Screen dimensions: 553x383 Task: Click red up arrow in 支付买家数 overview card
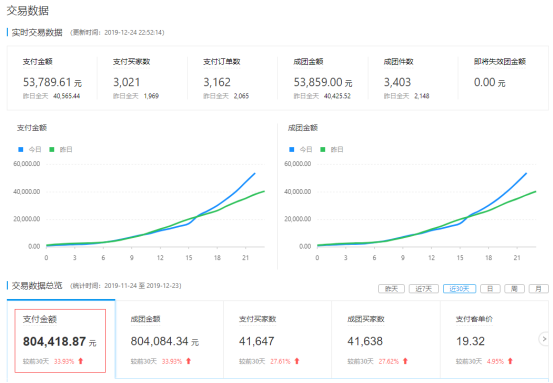point(297,361)
